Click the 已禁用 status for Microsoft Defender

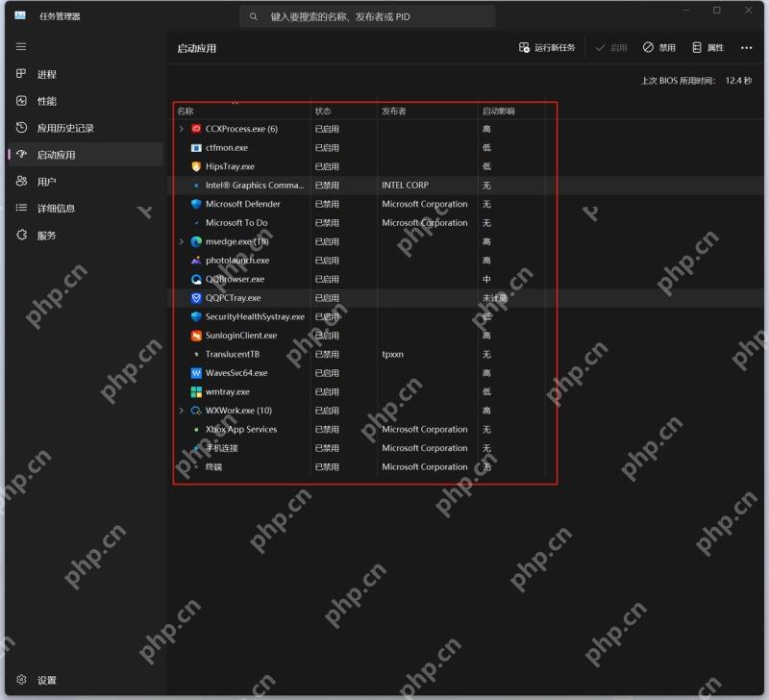click(327, 204)
